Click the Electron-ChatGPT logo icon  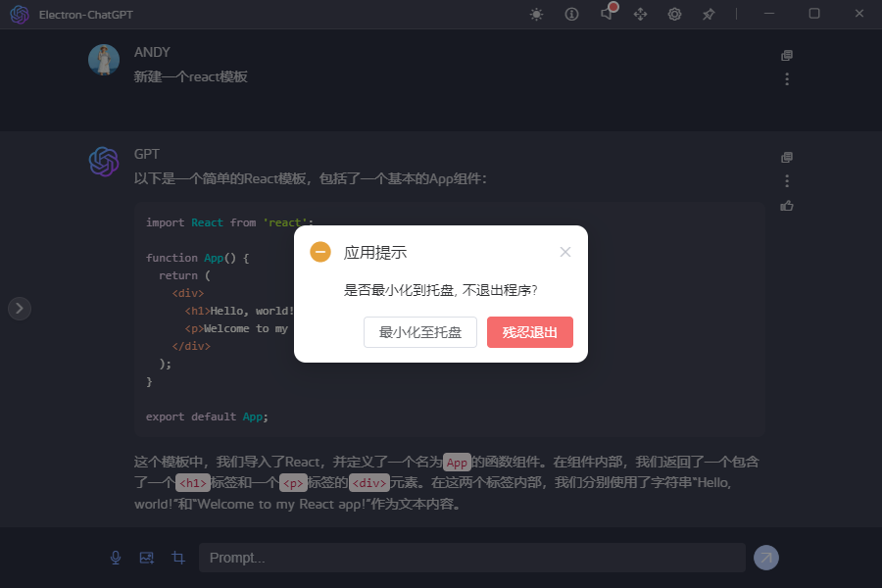pyautogui.click(x=20, y=14)
